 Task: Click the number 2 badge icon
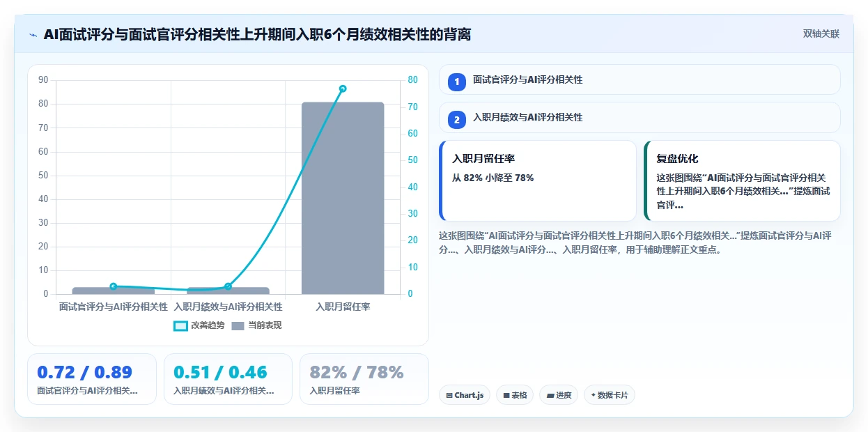457,120
